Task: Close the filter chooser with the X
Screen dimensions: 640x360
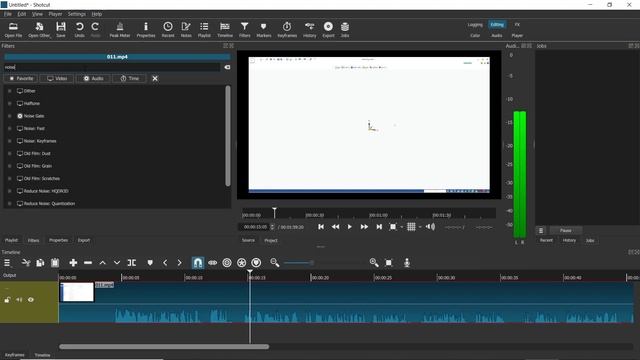Action: point(155,78)
